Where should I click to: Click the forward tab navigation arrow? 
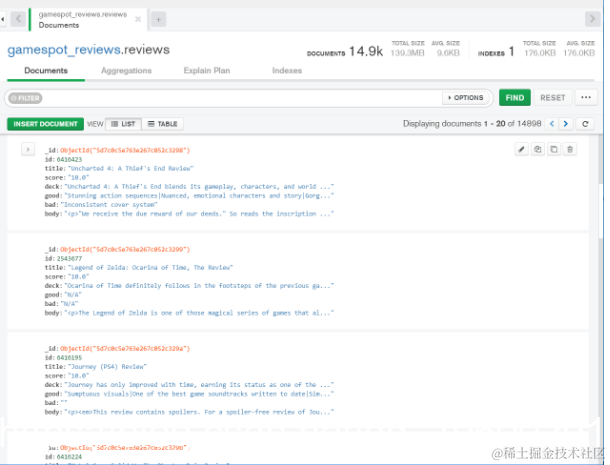coord(592,18)
